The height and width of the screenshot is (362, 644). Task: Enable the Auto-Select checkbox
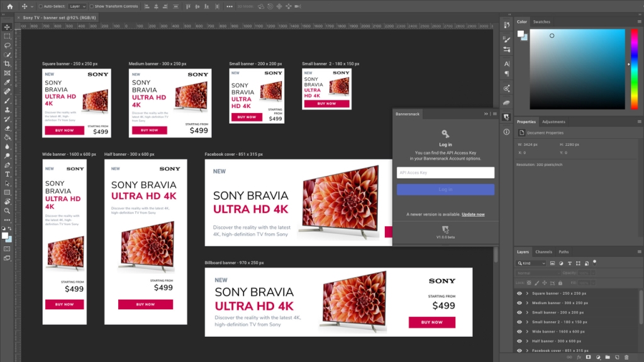coord(40,6)
